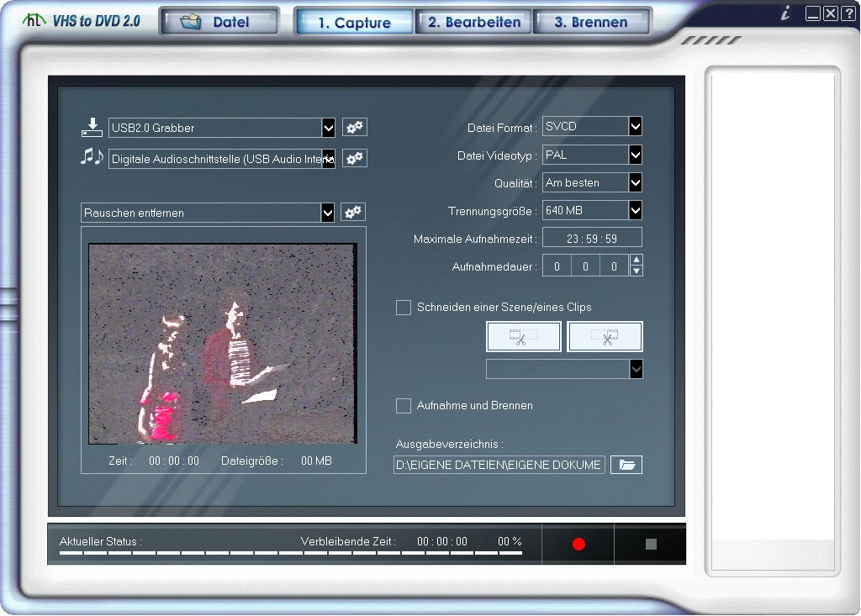This screenshot has width=861, height=616.
Task: Open Rauschen entfernen filter settings gear
Action: point(353,213)
